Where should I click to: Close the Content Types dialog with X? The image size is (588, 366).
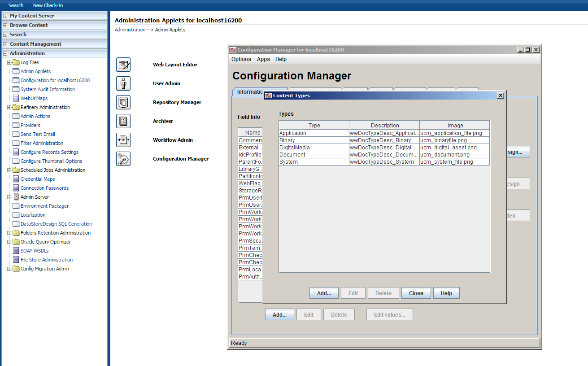click(x=501, y=96)
